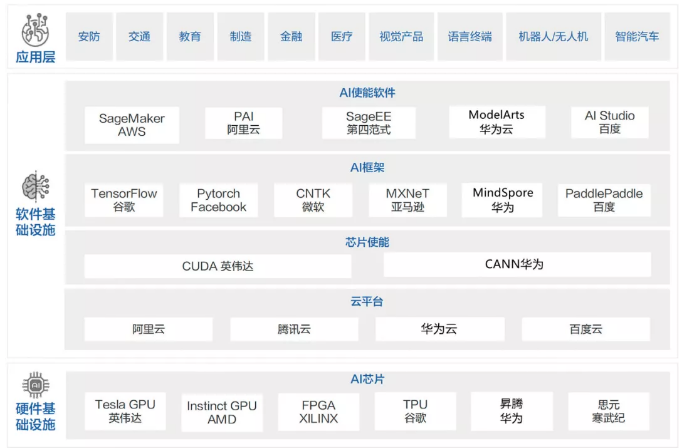Select the 教育 application box
The height and width of the screenshot is (448, 679).
click(190, 36)
